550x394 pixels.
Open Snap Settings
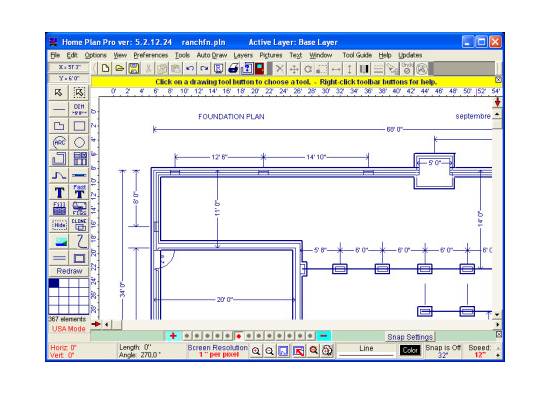pyautogui.click(x=410, y=337)
